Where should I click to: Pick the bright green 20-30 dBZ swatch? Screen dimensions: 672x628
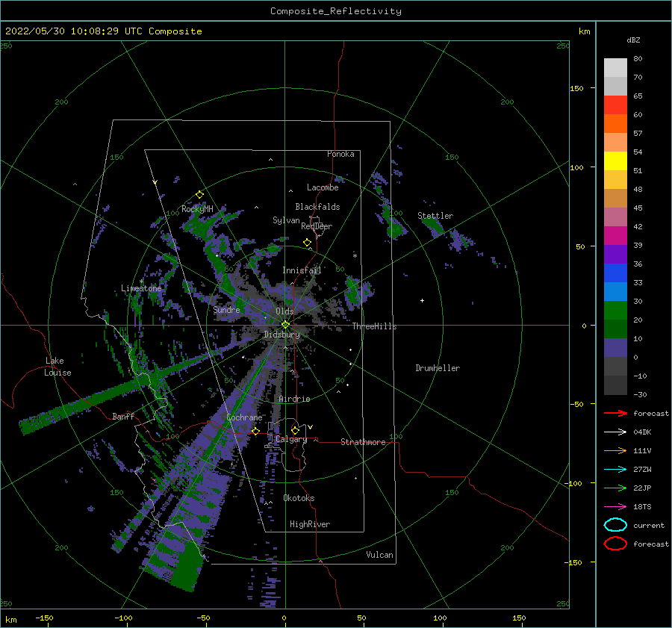[x=615, y=311]
